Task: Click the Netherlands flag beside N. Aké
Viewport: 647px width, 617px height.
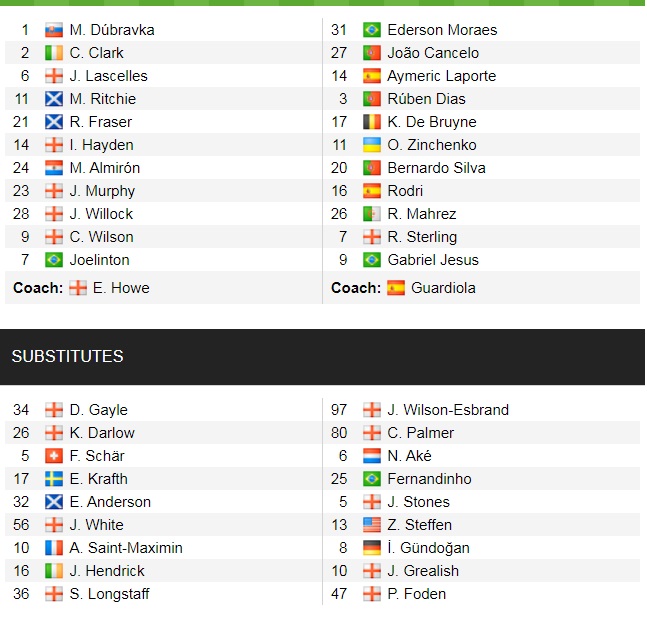Action: pos(372,456)
